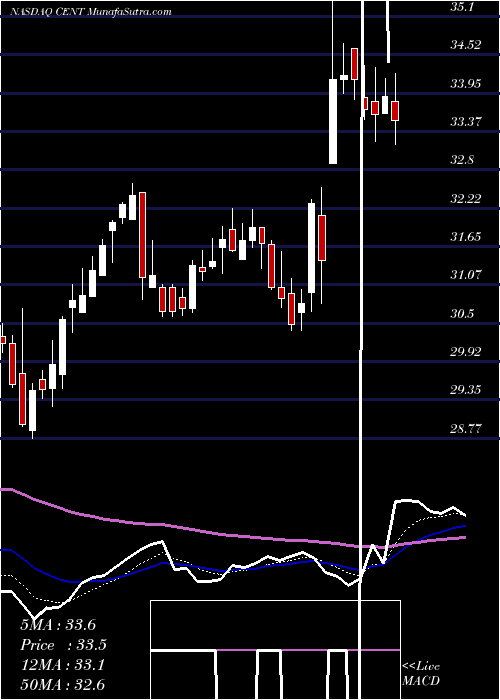
Task: Click the 31.07 price axis label
Action: pos(466,275)
